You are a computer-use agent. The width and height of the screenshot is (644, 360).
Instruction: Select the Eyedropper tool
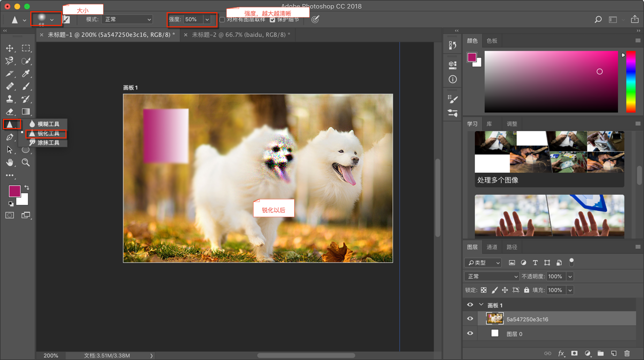tap(26, 74)
